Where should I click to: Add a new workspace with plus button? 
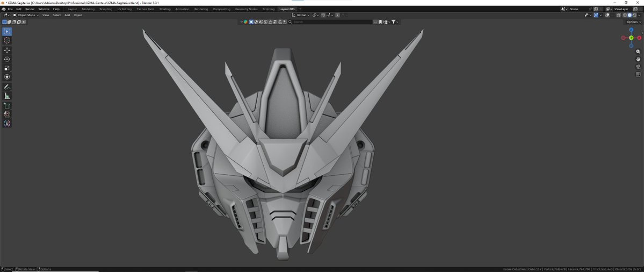coord(300,9)
